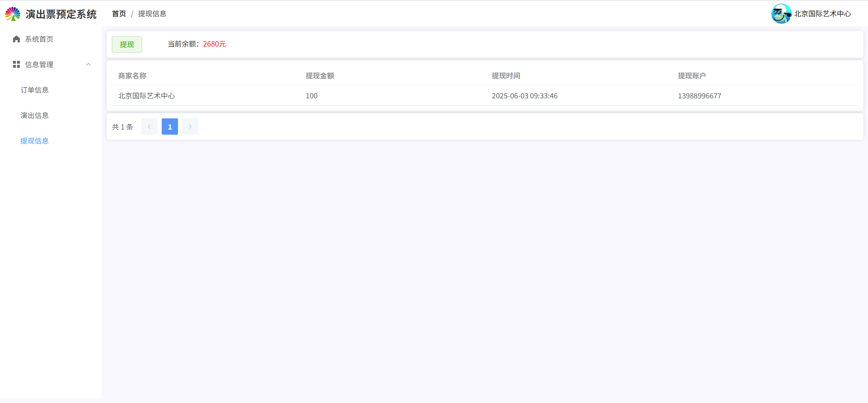Click the home icon beside 系统首页
The height and width of the screenshot is (403, 868).
pyautogui.click(x=16, y=39)
